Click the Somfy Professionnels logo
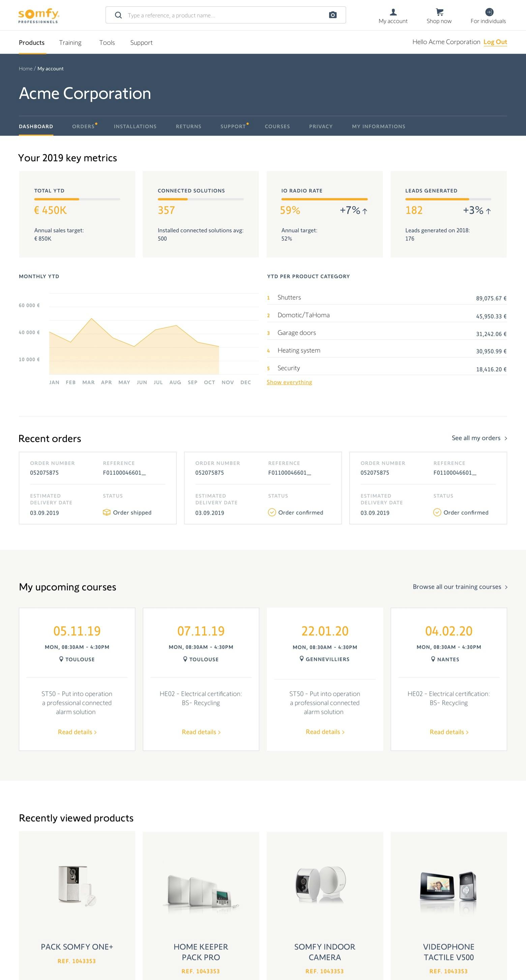Image resolution: width=526 pixels, height=980 pixels. [x=39, y=16]
